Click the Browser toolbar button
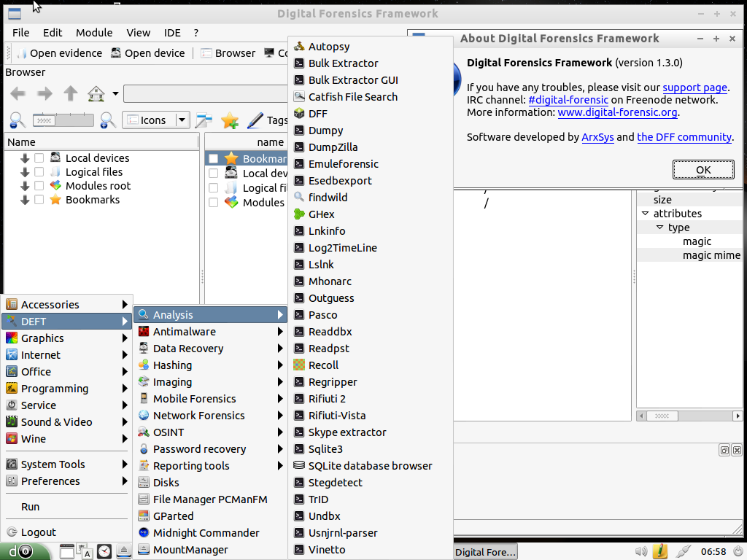This screenshot has height=560, width=747. [x=228, y=53]
